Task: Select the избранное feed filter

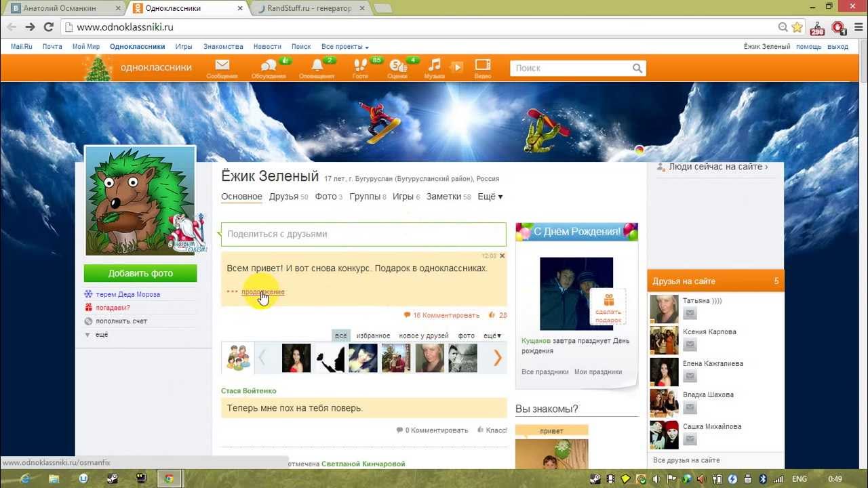Action: (373, 335)
